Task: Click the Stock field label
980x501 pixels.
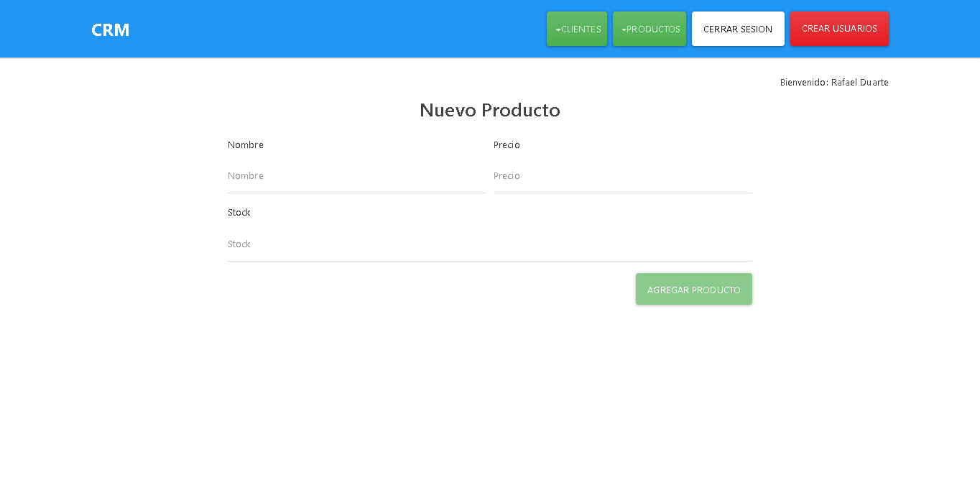Action: pos(239,212)
